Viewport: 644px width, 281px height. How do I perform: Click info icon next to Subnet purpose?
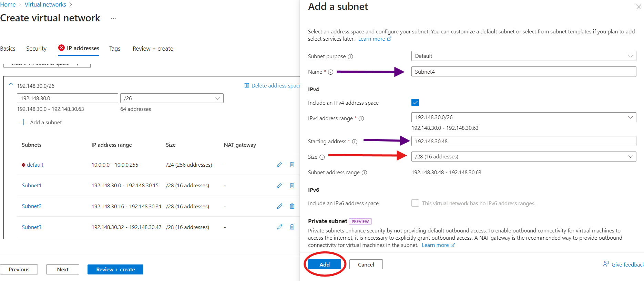350,57
